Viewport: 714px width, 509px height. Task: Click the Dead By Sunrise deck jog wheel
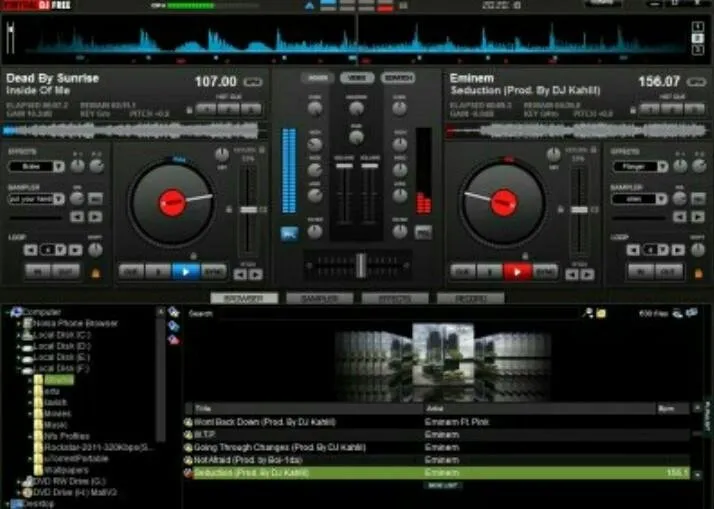tap(172, 203)
